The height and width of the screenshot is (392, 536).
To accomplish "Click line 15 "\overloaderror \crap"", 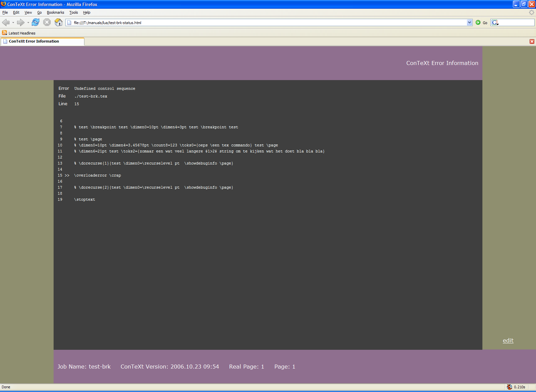I will (x=97, y=175).
